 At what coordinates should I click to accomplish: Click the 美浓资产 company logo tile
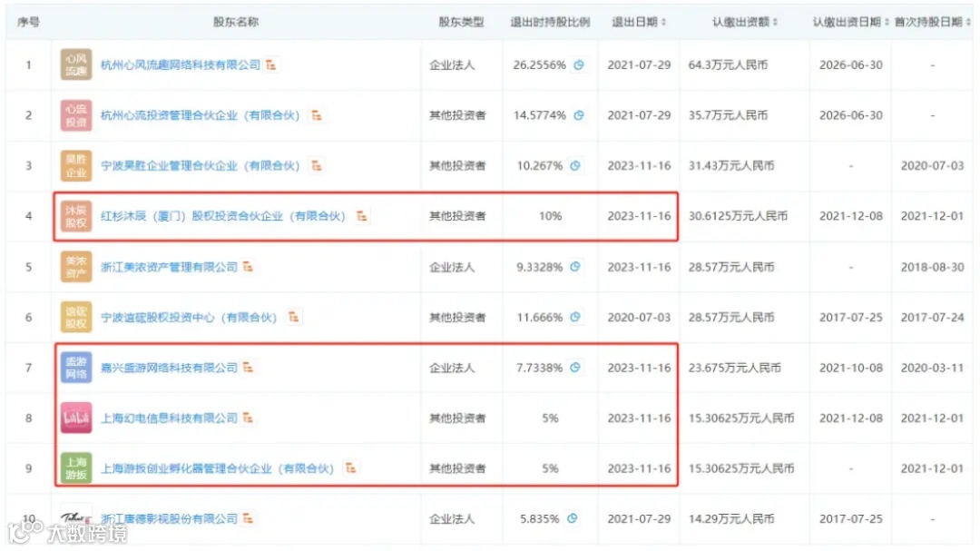[76, 267]
